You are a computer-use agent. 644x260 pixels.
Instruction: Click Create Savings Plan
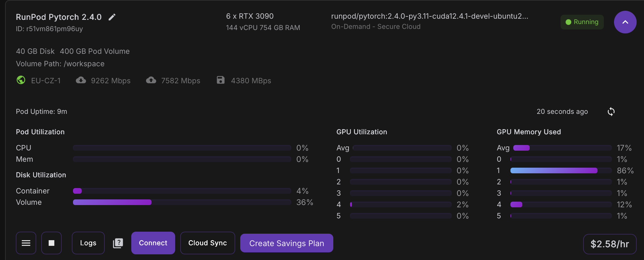pyautogui.click(x=287, y=243)
